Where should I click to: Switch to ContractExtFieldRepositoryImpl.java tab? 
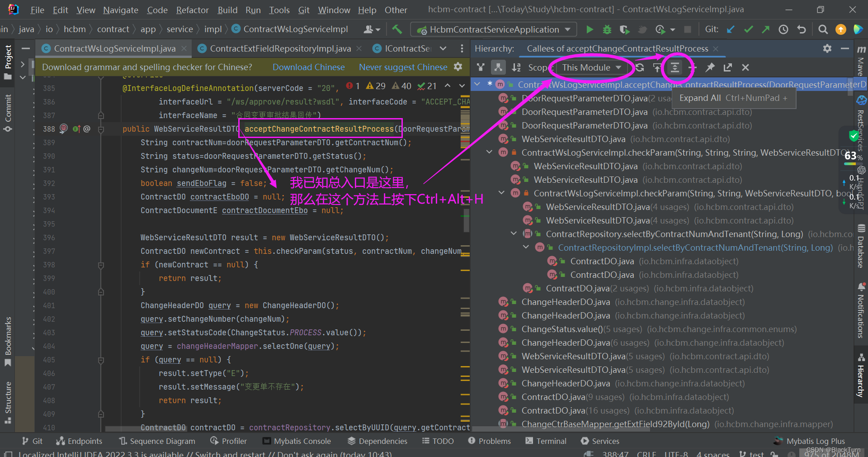280,48
